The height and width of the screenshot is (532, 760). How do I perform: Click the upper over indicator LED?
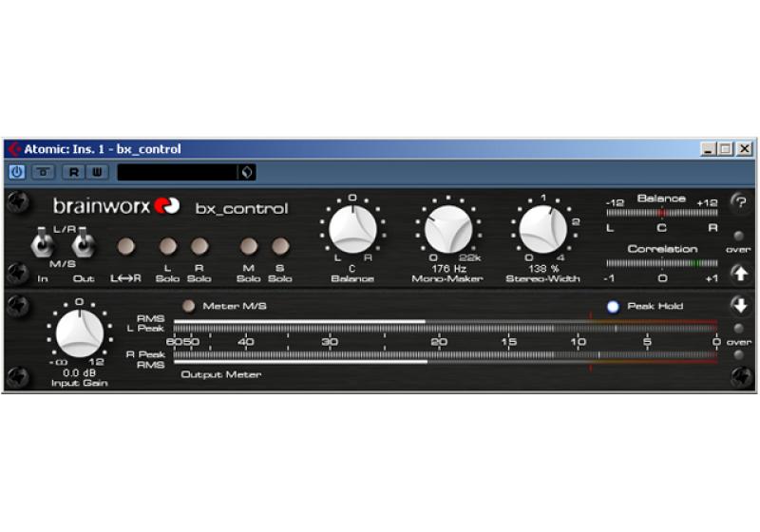pyautogui.click(x=739, y=236)
